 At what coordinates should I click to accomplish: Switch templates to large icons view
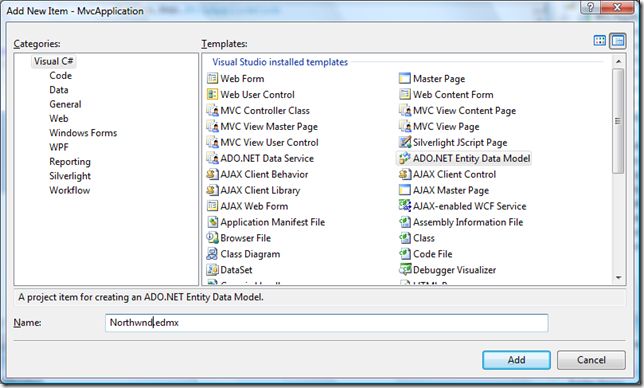pos(600,41)
